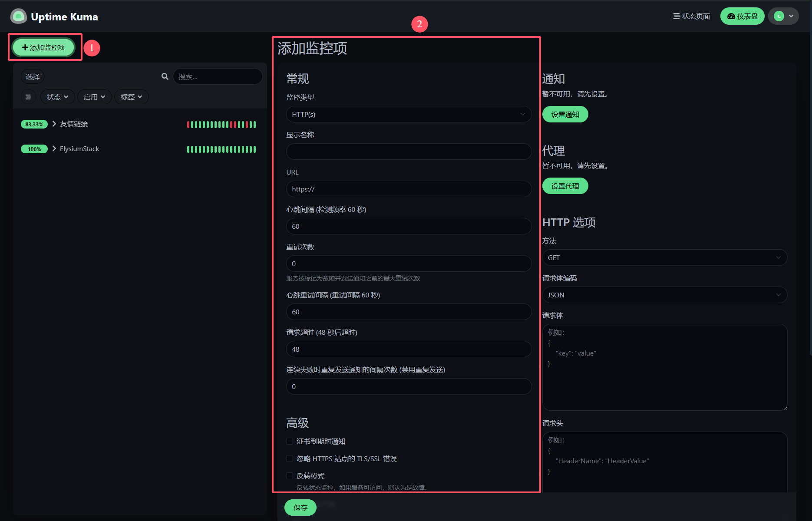812x521 pixels.
Task: Check 忽略 HTTPS 站点的 TLS/SSL 错误
Action: pos(290,458)
